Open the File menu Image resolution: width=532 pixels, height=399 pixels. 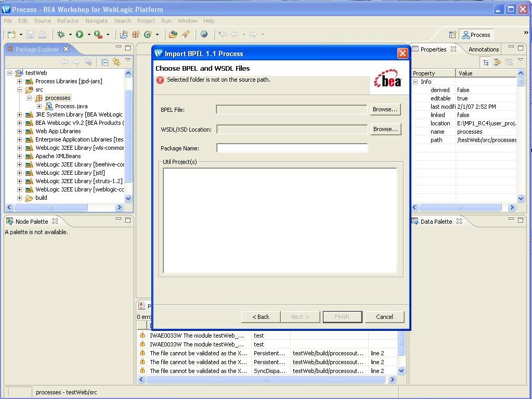8,21
